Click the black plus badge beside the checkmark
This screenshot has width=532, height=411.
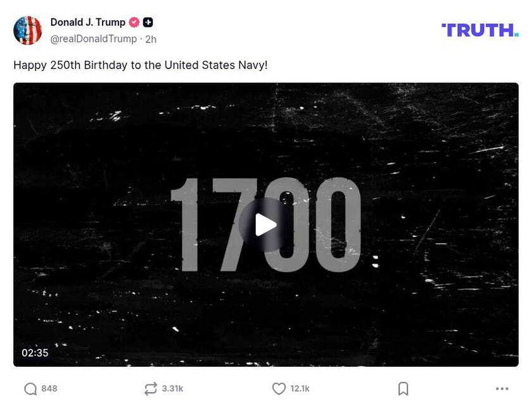[147, 22]
